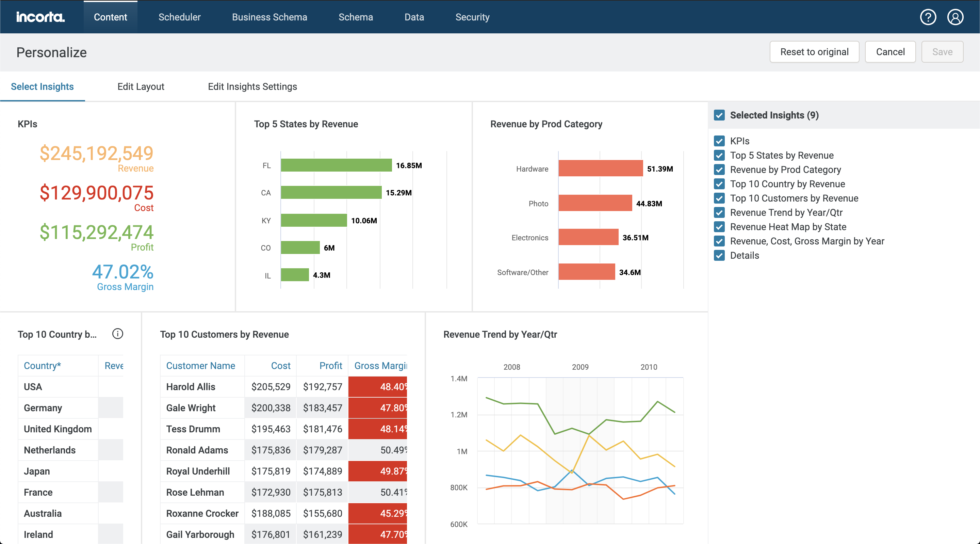Click the FL green revenue bar
This screenshot has height=544, width=980.
coord(336,165)
